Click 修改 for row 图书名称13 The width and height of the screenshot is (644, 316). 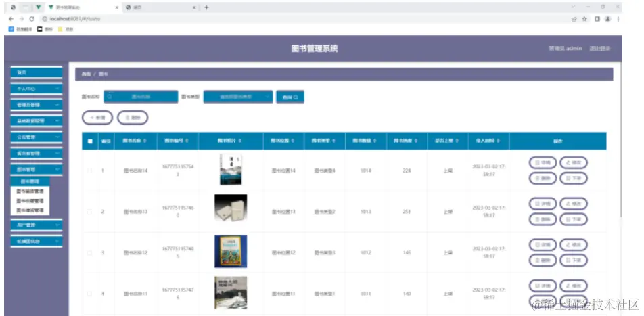pyautogui.click(x=574, y=204)
